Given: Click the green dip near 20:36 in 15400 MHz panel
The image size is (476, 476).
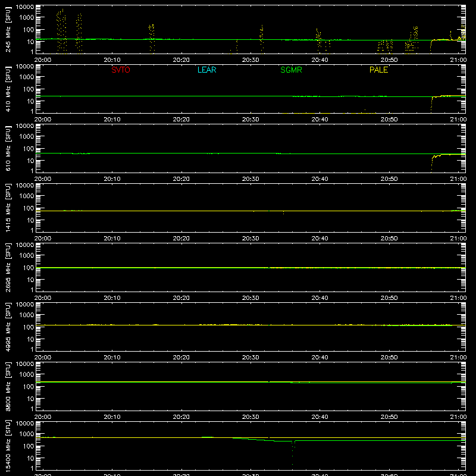Looking at the screenshot, I should pos(293,452).
